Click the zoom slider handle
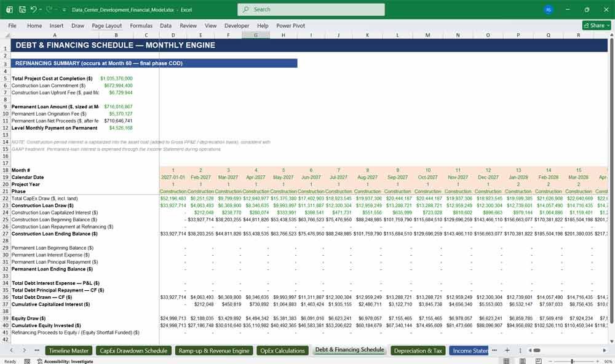615x364 pixels. tap(572, 362)
